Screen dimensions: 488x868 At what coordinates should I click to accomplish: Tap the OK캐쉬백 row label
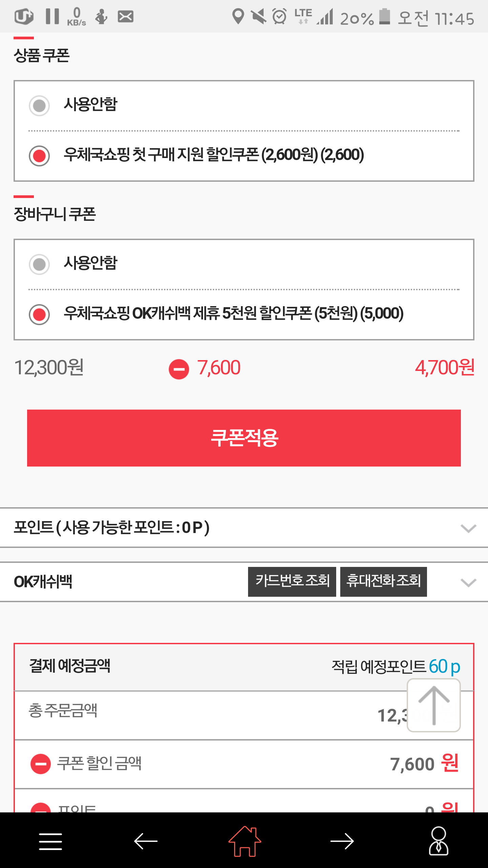pos(43,582)
